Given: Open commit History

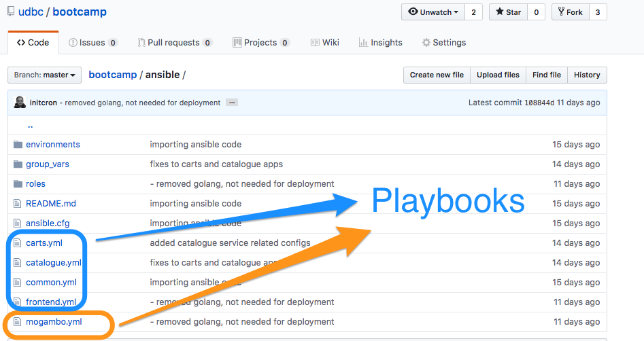Looking at the screenshot, I should pyautogui.click(x=587, y=75).
